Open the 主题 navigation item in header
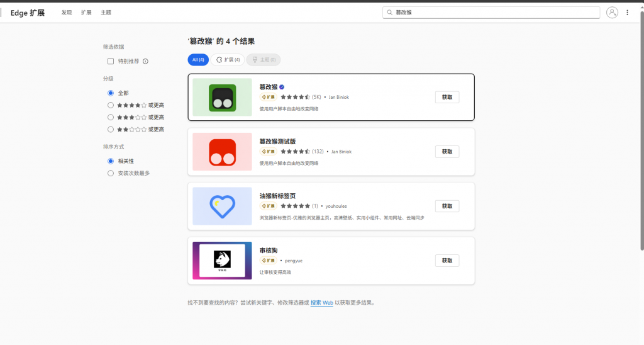Screen dimensions: 644x345 click(106, 13)
